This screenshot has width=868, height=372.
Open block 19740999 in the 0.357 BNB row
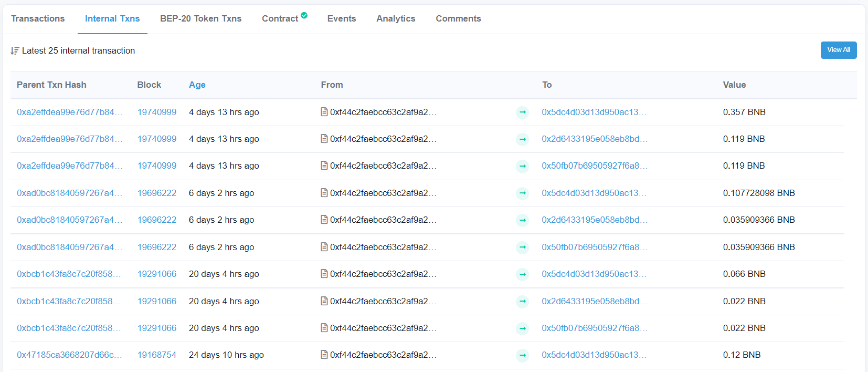(x=157, y=112)
